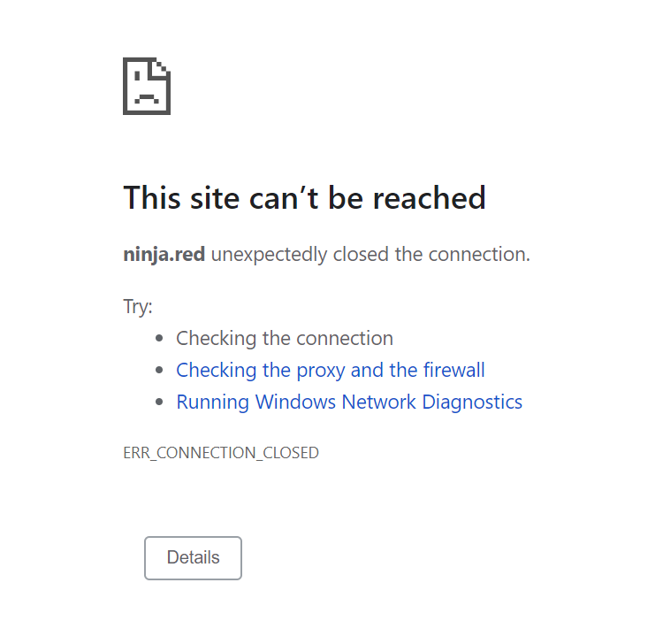Click the "unexpectedly closed the connection" text

pos(370,255)
